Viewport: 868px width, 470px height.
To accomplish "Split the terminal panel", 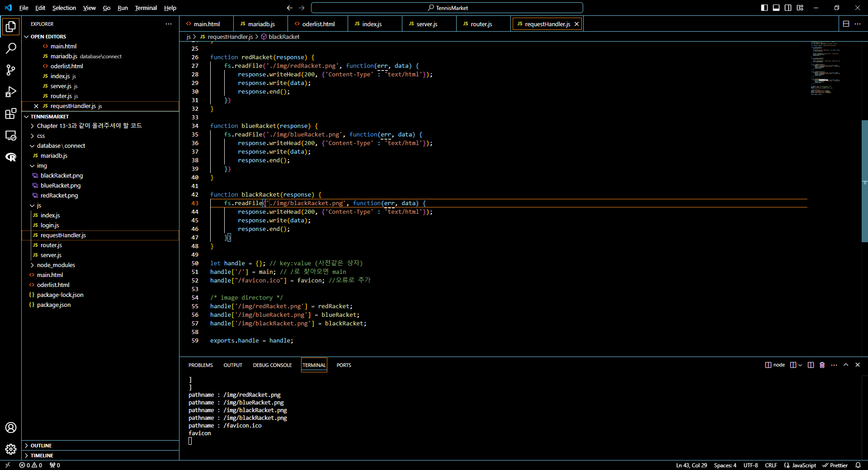I will point(811,365).
